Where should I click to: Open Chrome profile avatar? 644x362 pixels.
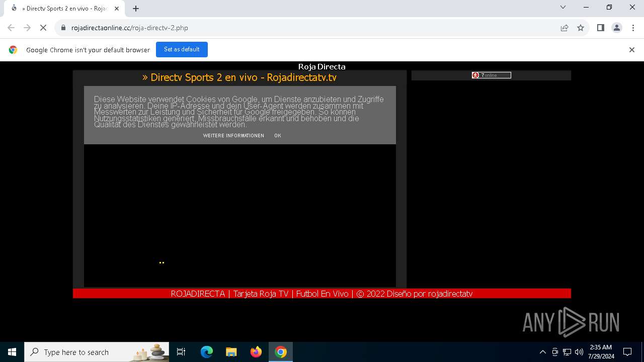tap(616, 28)
